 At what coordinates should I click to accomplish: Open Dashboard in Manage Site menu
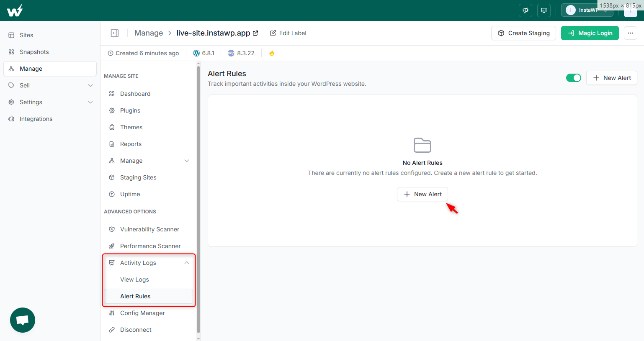[x=148, y=94]
